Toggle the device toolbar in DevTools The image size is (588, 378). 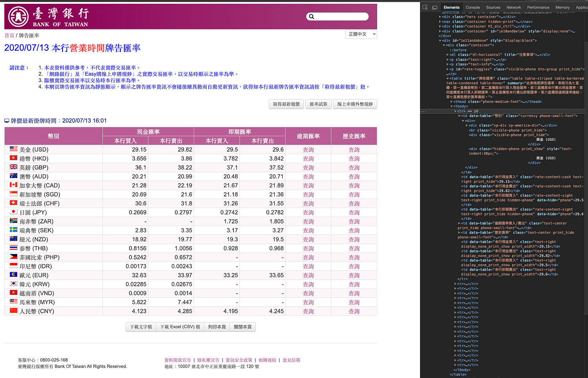pos(435,7)
